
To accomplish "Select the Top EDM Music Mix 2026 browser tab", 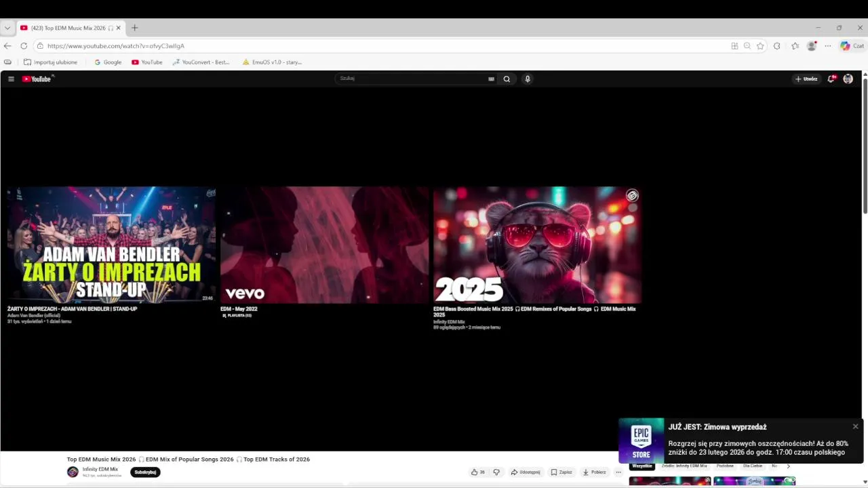I will point(71,28).
